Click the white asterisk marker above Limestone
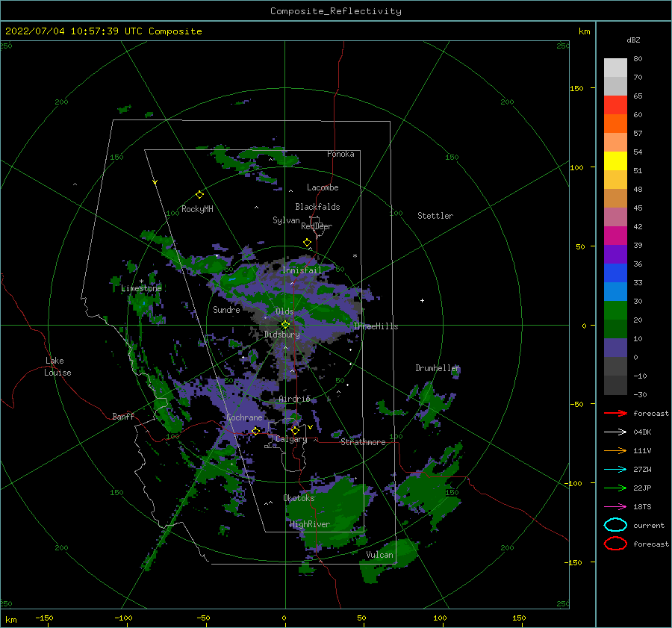The height and width of the screenshot is (628, 672). click(141, 282)
